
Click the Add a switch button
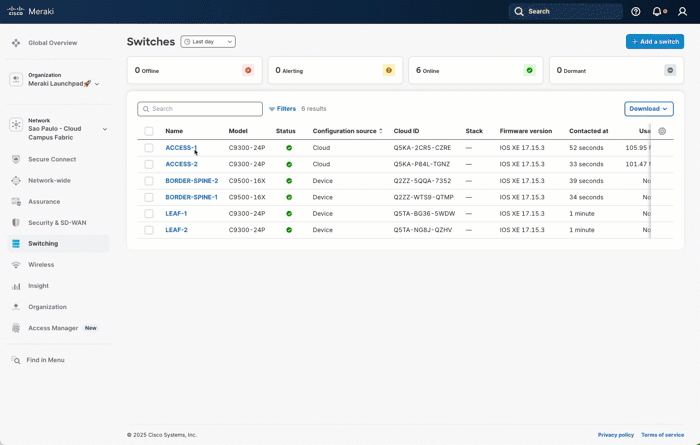(x=655, y=42)
